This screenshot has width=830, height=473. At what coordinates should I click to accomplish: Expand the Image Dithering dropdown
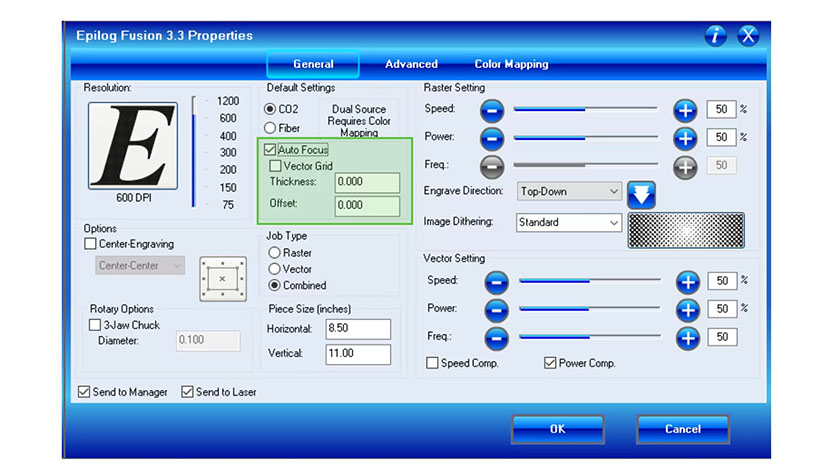tap(569, 223)
